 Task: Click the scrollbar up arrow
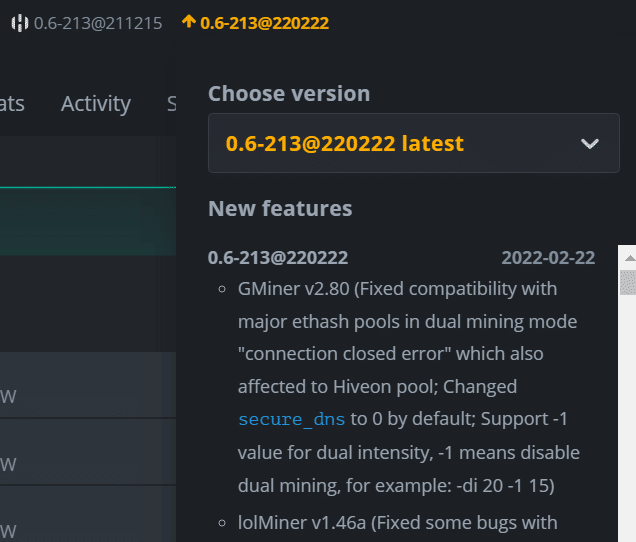[x=630, y=258]
